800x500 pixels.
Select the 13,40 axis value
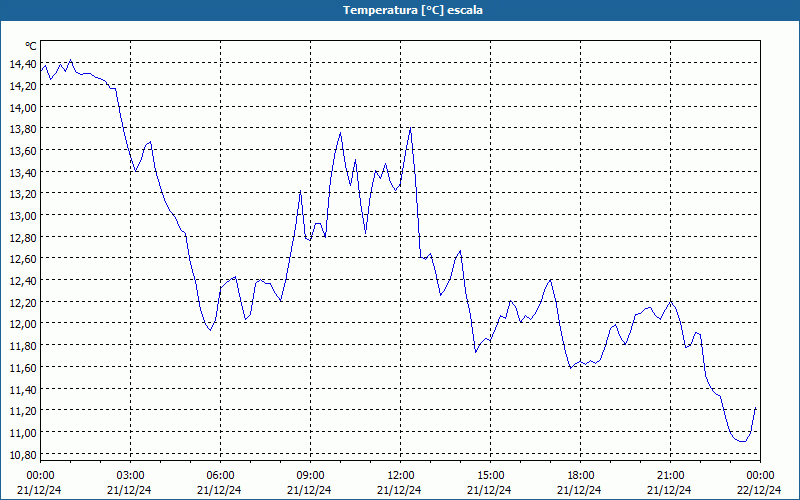(x=23, y=172)
